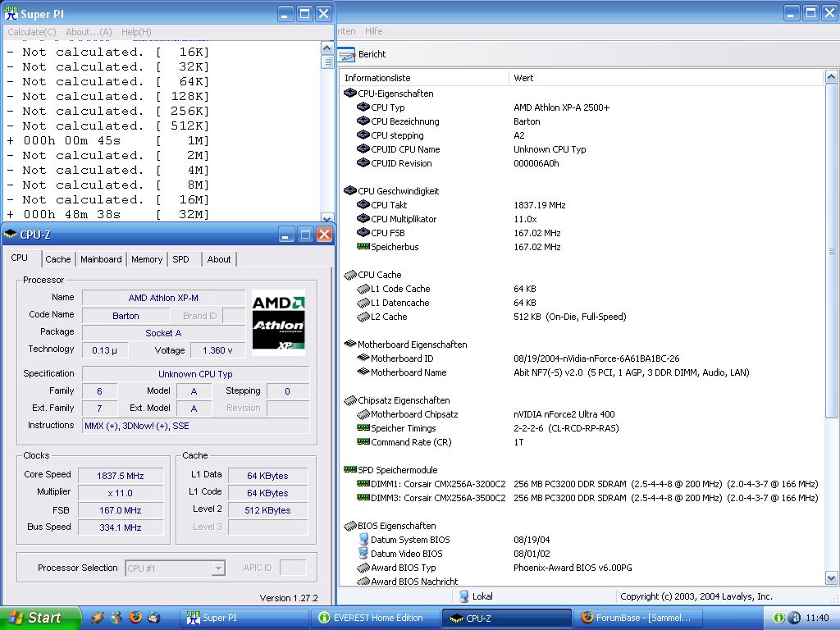Screen dimensions: 840x630
Task: Click the Wert column header
Action: point(665,78)
